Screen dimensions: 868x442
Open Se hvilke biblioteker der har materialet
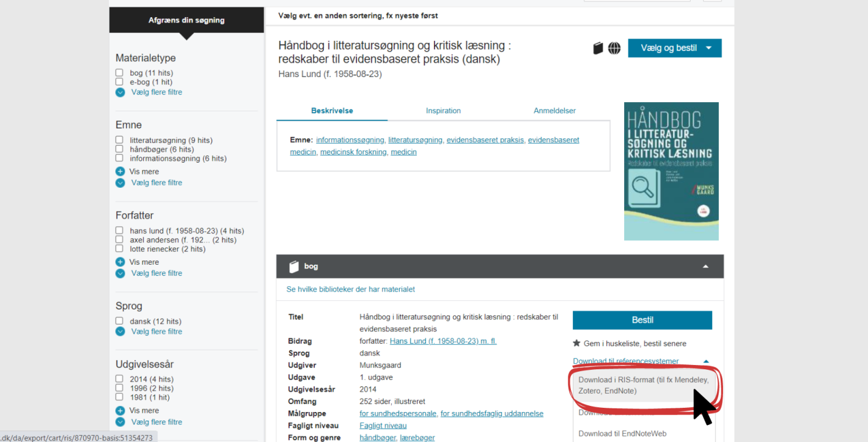[351, 289]
